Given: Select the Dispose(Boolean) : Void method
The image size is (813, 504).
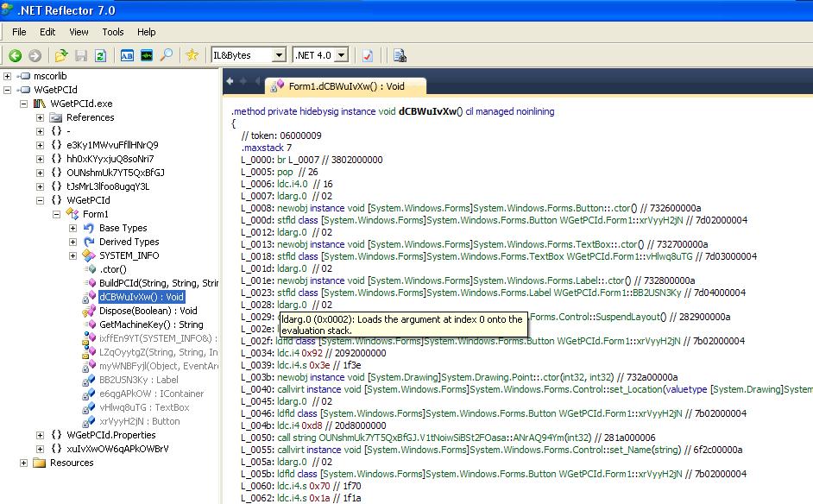Looking at the screenshot, I should pos(148,311).
